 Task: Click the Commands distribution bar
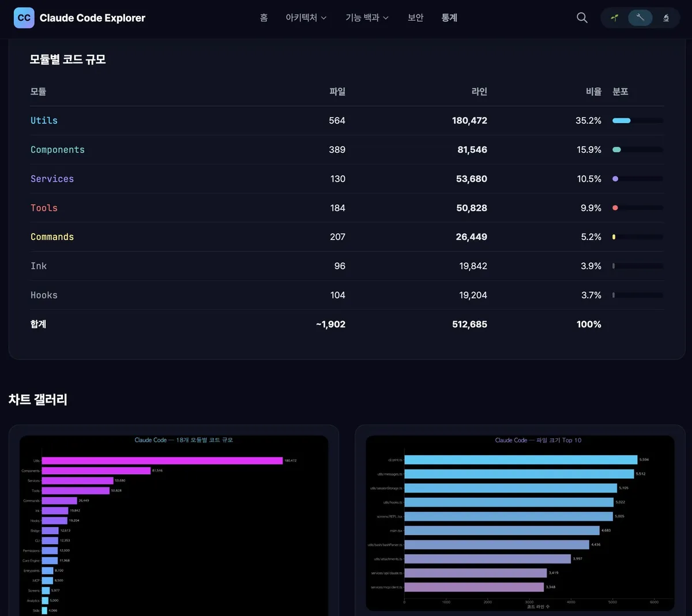[638, 236]
